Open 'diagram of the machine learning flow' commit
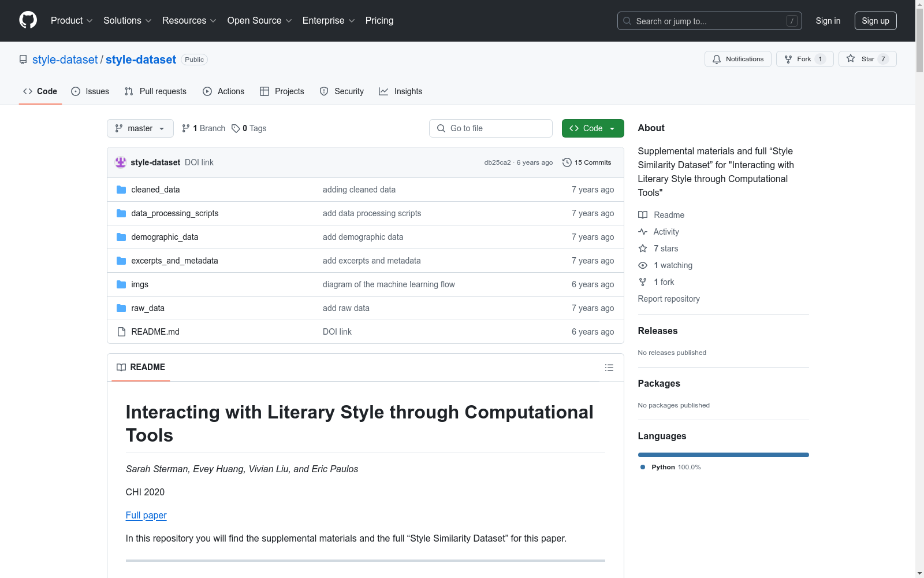 pyautogui.click(x=389, y=284)
